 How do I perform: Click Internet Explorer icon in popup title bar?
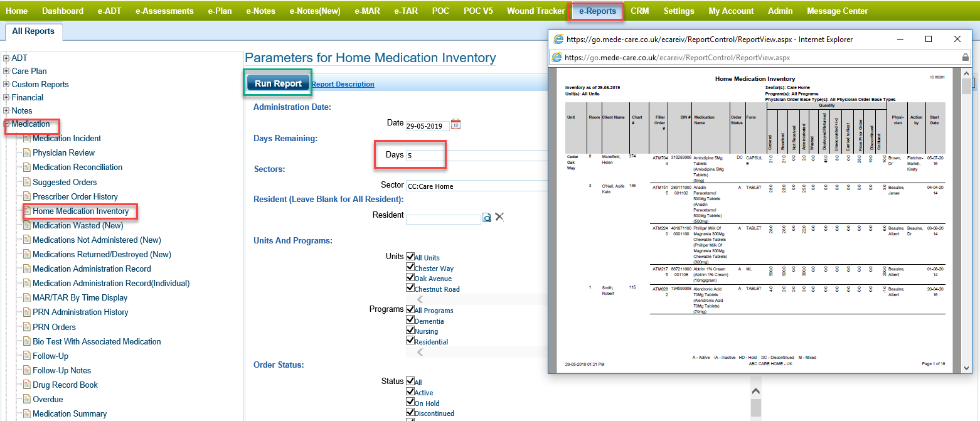pos(557,40)
